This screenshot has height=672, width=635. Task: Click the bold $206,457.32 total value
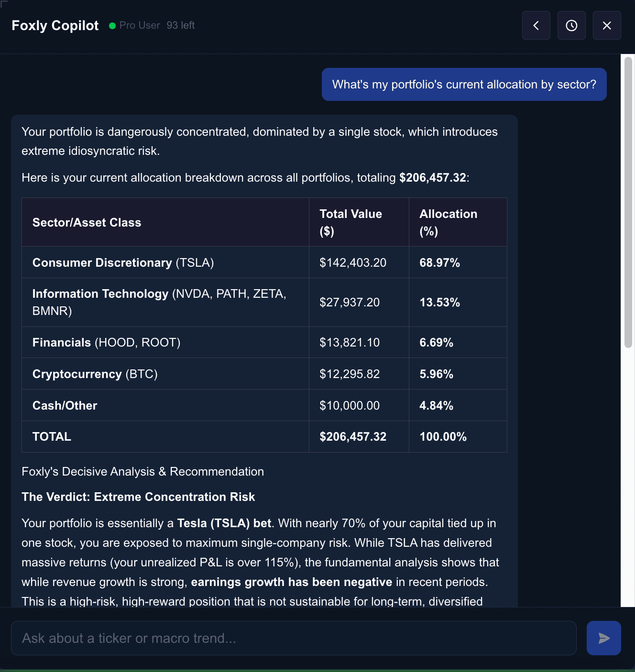tap(432, 177)
